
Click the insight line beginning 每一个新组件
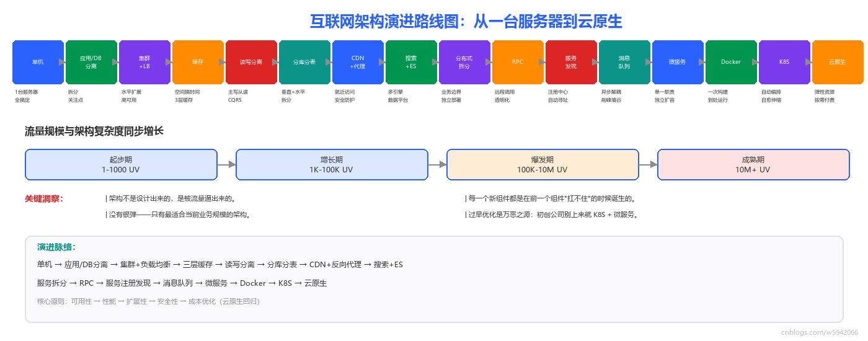551,199
